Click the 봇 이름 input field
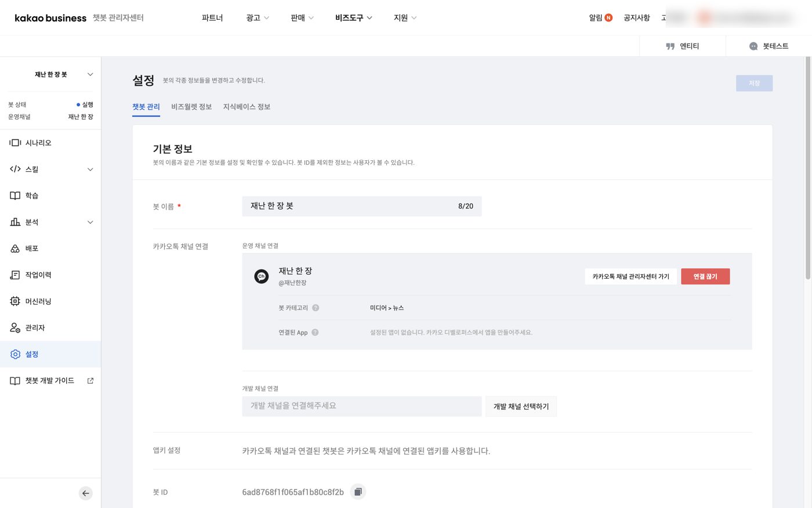The width and height of the screenshot is (812, 508). (362, 206)
